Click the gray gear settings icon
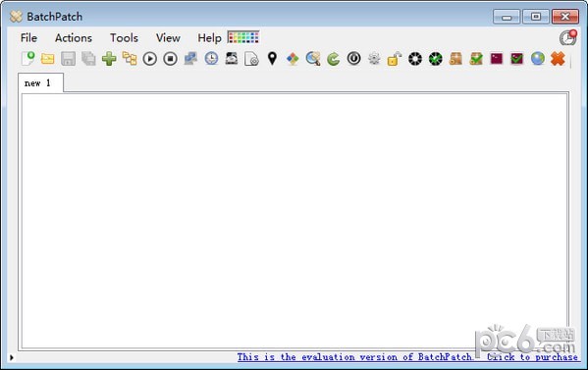The image size is (588, 370). (374, 59)
